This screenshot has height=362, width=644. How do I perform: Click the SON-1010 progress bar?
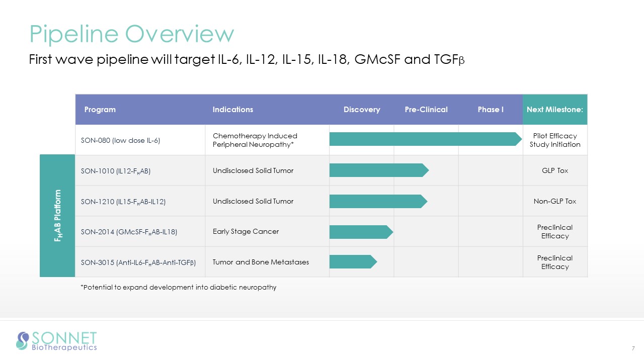click(378, 170)
